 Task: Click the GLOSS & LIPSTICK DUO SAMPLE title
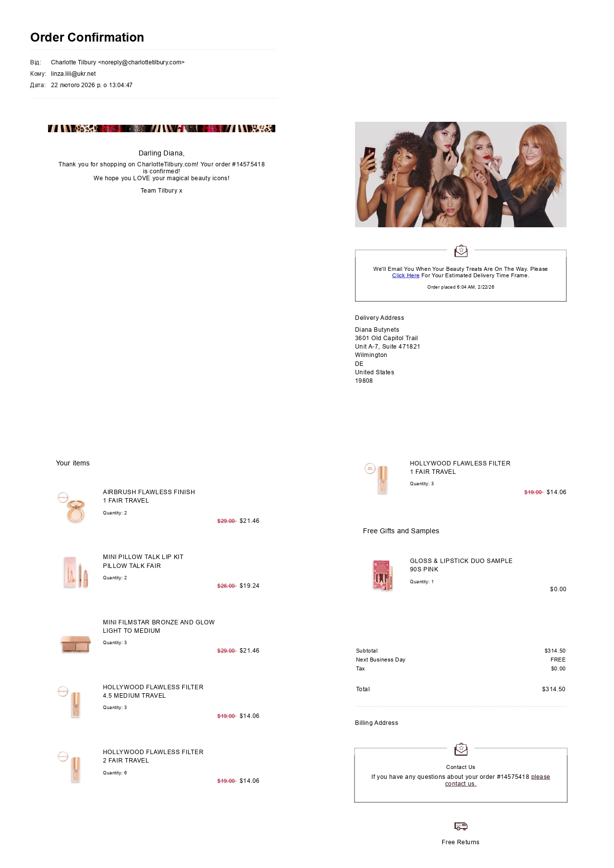tap(461, 561)
